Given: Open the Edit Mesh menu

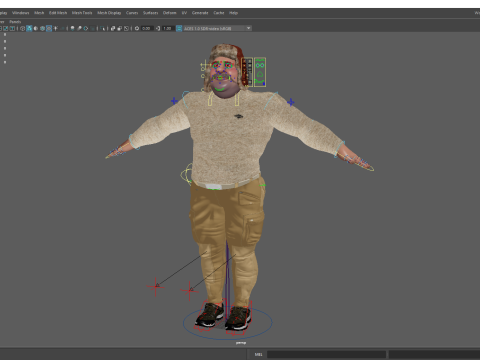Looking at the screenshot, I should [x=58, y=13].
